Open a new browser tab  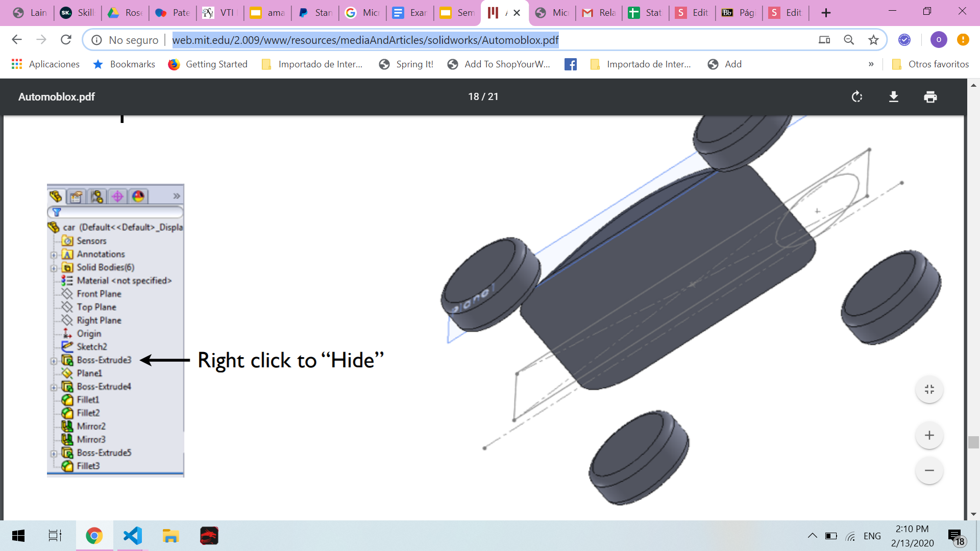pos(826,13)
